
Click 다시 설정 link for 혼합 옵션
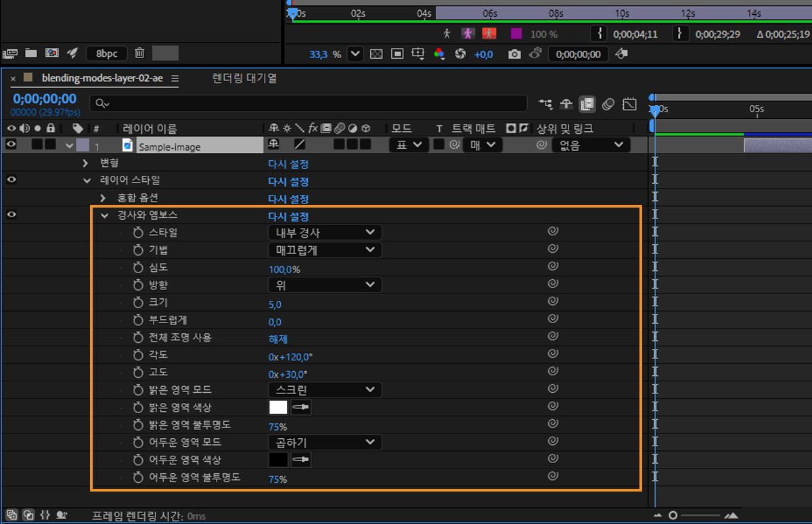point(288,199)
